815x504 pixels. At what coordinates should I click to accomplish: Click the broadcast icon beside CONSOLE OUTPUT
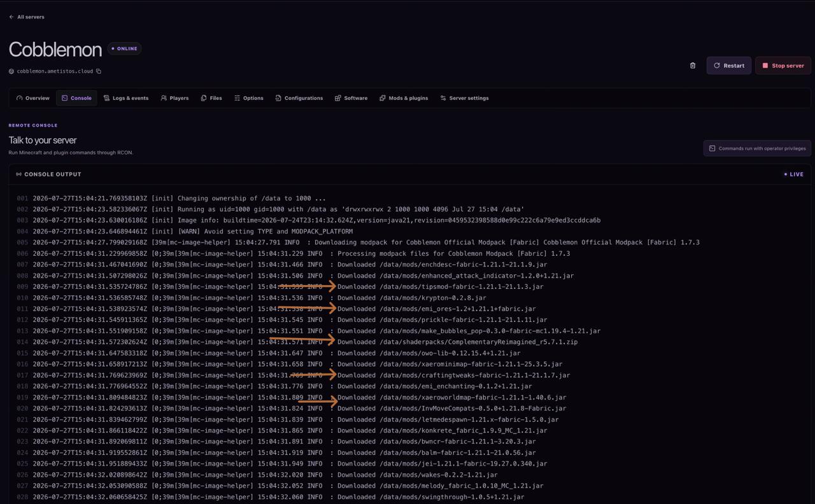click(18, 174)
